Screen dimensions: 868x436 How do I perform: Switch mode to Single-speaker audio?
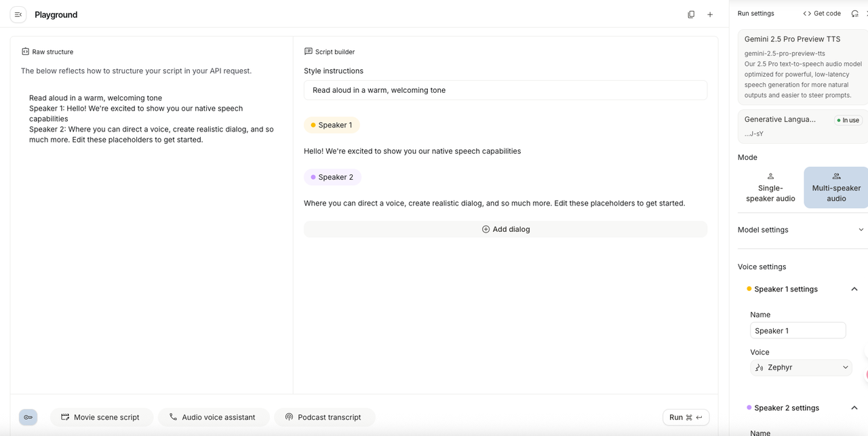pos(770,187)
